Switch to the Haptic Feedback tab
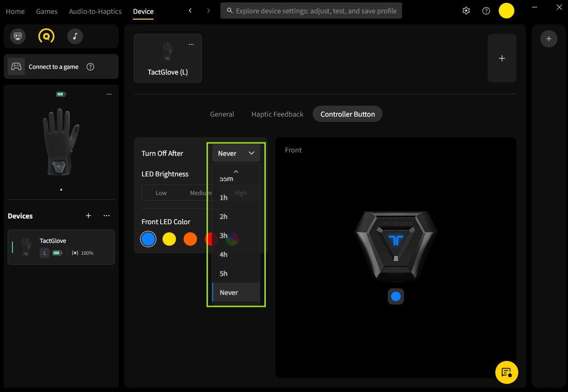568x392 pixels. 277,114
